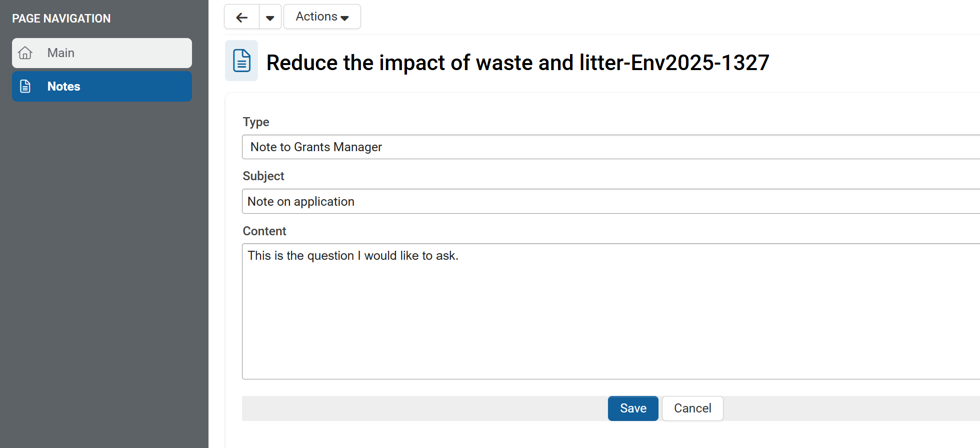Click the caret arrow on Actions button
This screenshot has width=980, height=448.
[x=344, y=18]
